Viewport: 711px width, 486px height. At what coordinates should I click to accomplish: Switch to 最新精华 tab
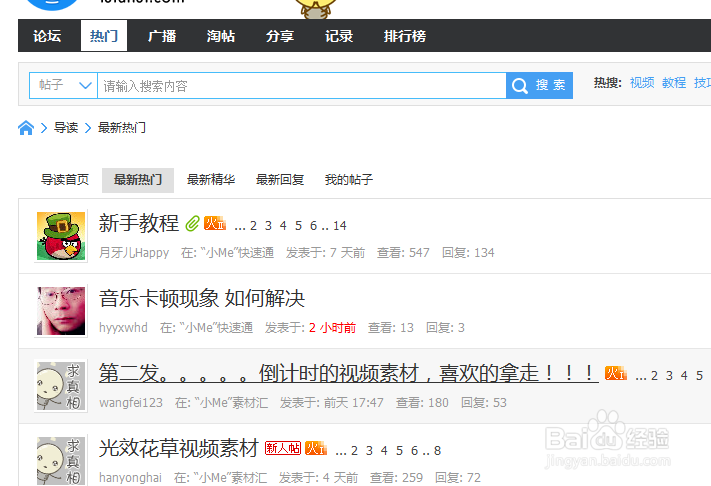211,180
